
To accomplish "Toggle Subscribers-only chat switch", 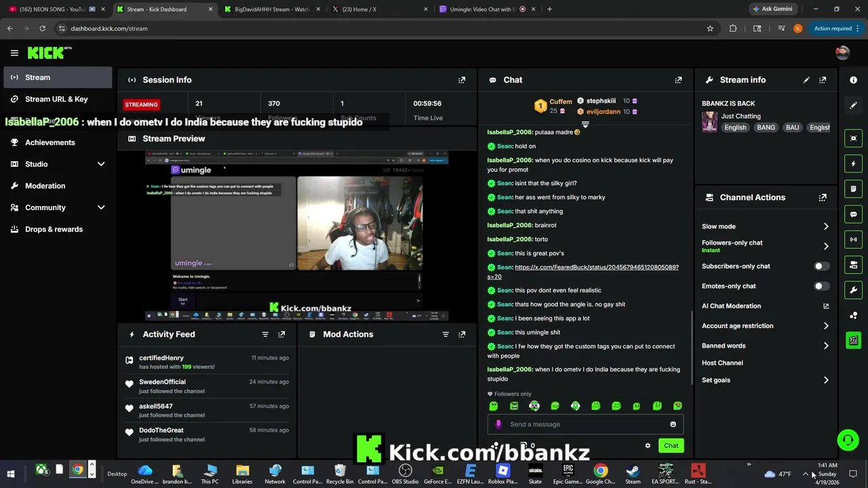I will [x=821, y=266].
